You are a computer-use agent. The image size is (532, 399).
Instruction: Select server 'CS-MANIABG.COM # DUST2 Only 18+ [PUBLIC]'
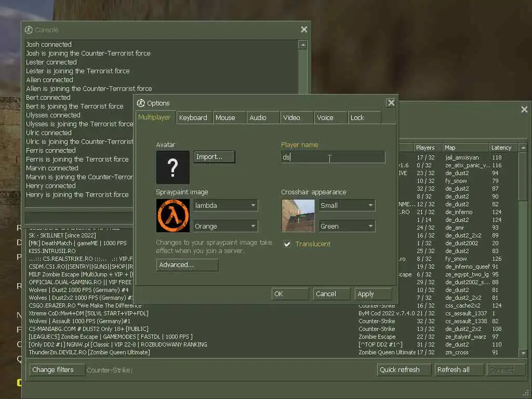point(88,329)
